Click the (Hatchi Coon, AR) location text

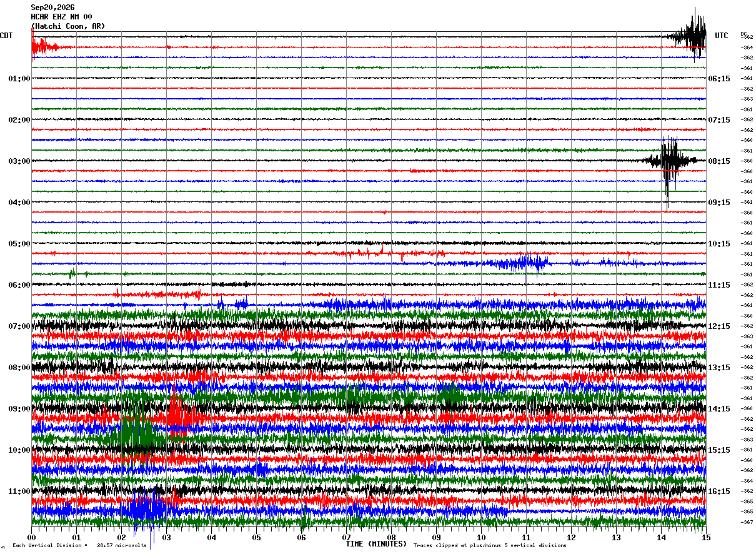[x=68, y=26]
